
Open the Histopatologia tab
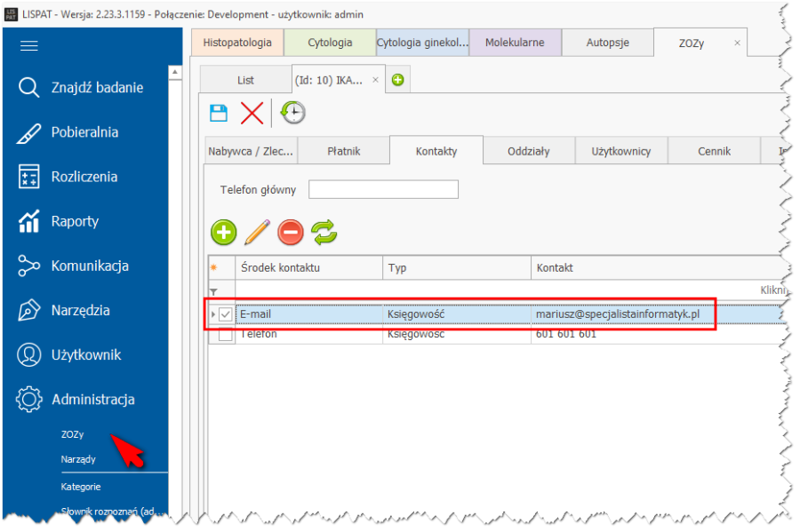237,43
